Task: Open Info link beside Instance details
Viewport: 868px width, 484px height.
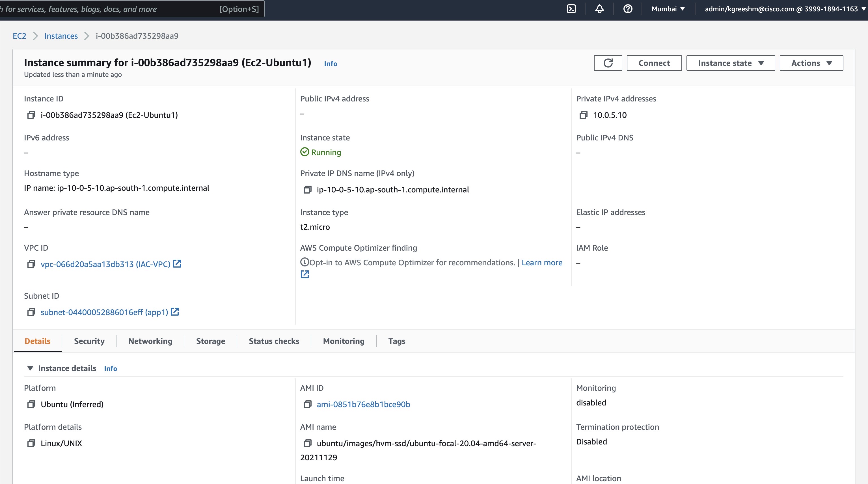Action: (x=111, y=368)
